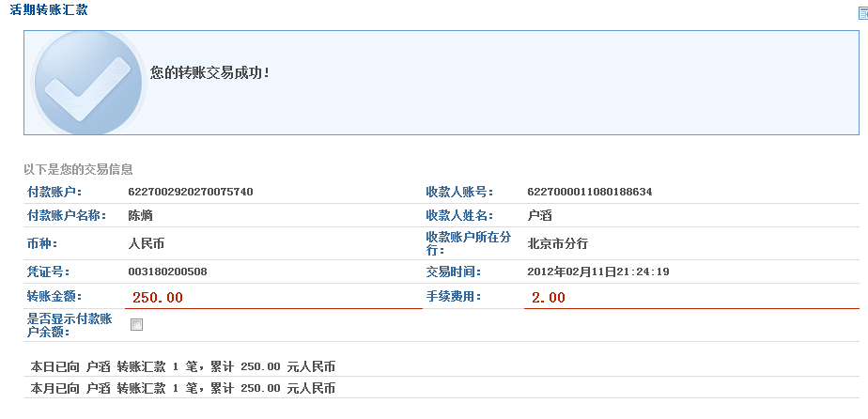
Task: Click the 收款账户所在分行 label
Action: pos(468,243)
